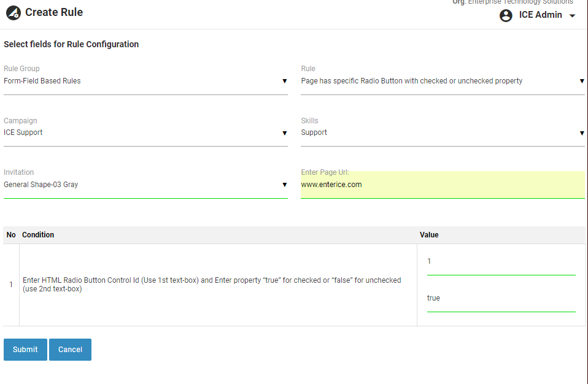Viewport: 588px width, 384px height.
Task: Click the user avatar icon
Action: pos(506,15)
